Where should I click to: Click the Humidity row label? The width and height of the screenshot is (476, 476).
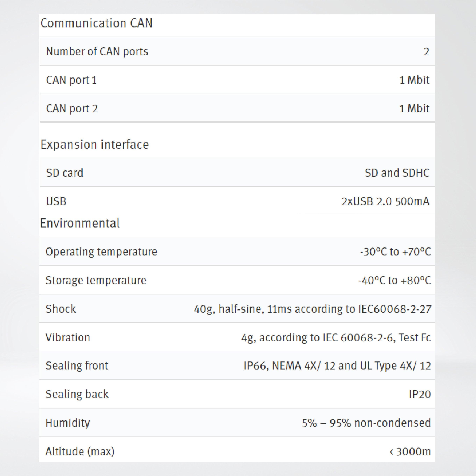[x=68, y=423]
